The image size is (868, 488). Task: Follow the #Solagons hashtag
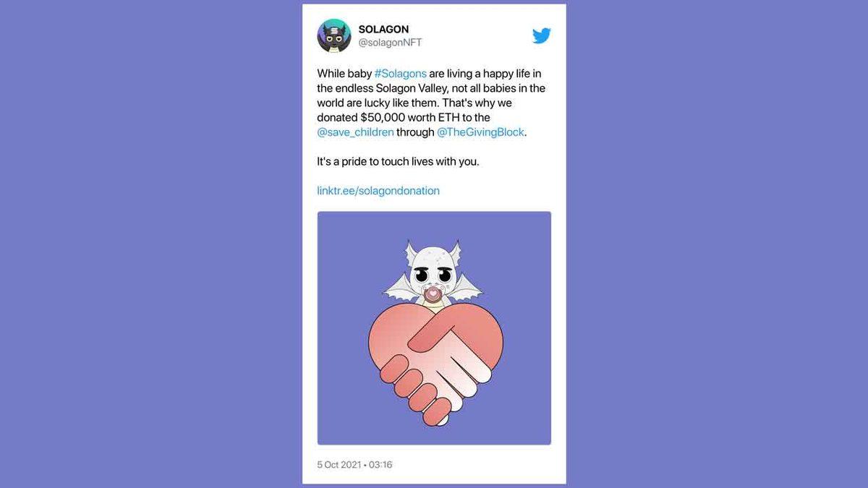tap(400, 74)
